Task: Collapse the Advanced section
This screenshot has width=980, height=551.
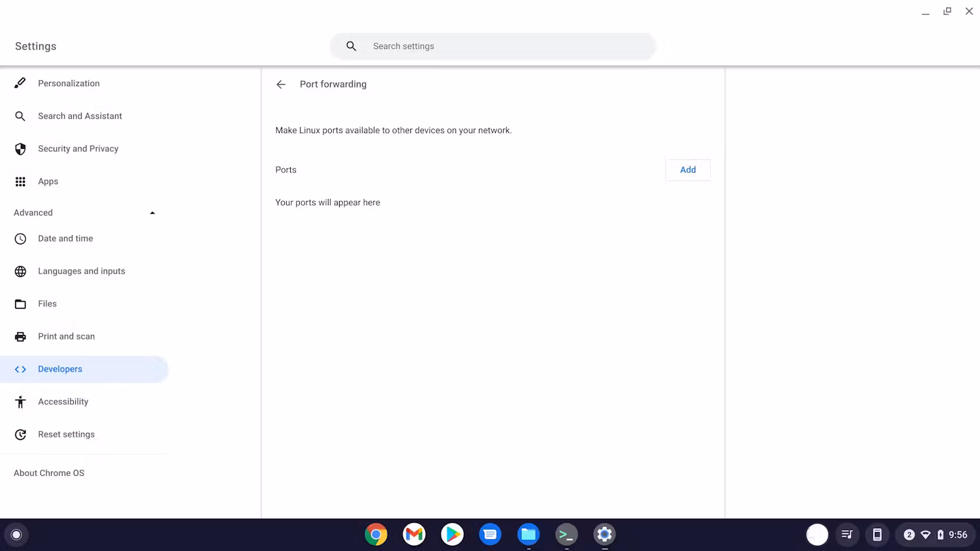Action: 152,212
